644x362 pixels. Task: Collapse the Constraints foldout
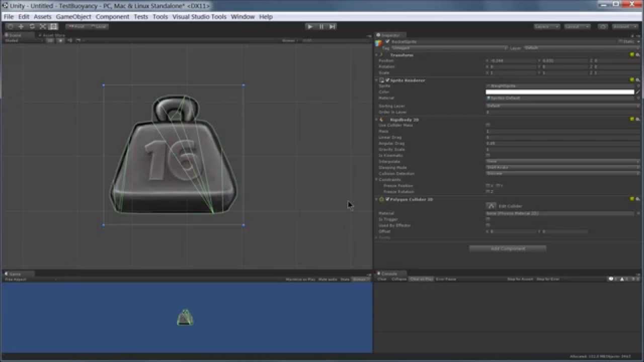[376, 179]
